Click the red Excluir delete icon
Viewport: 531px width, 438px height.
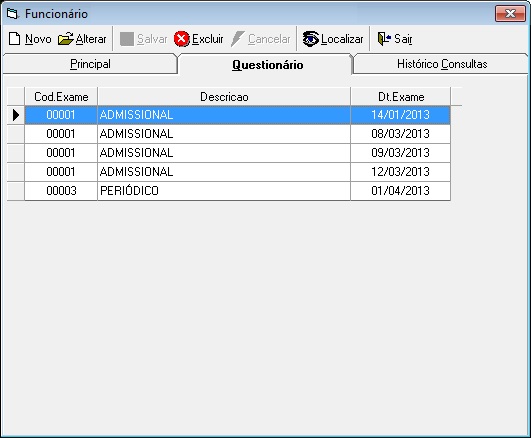(x=182, y=39)
